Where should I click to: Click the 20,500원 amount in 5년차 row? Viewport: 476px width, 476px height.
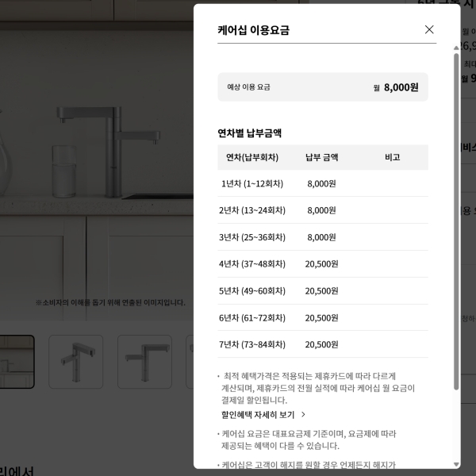click(321, 291)
